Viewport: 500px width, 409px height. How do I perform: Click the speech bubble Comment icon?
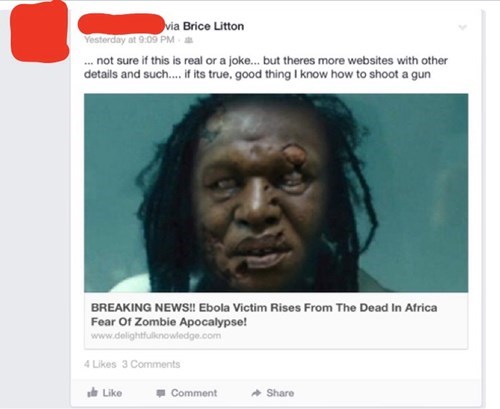(161, 393)
